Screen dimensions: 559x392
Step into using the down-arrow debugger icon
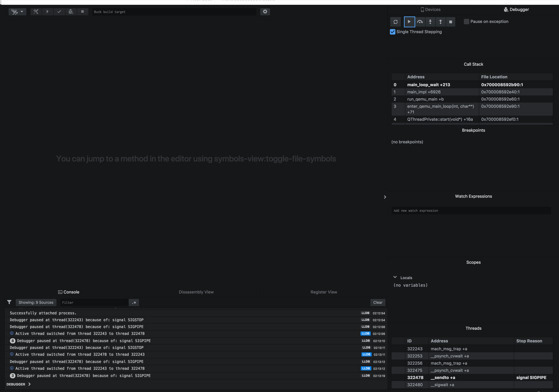click(x=430, y=22)
